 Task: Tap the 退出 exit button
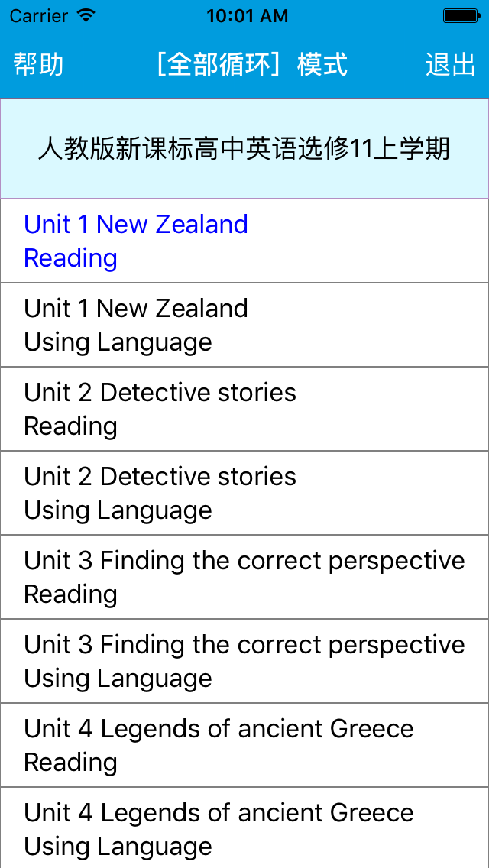[450, 65]
